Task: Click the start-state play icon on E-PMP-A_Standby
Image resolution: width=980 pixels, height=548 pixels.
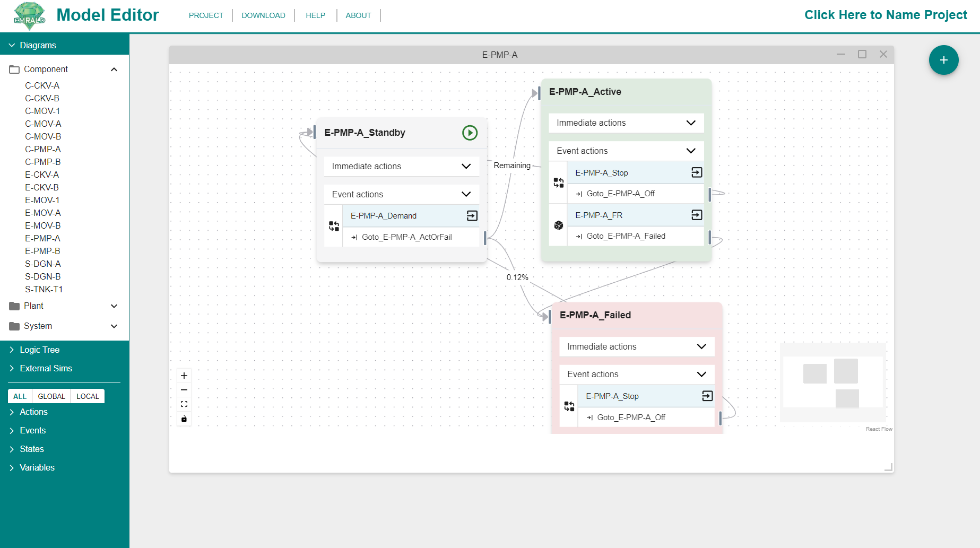Action: click(x=470, y=133)
